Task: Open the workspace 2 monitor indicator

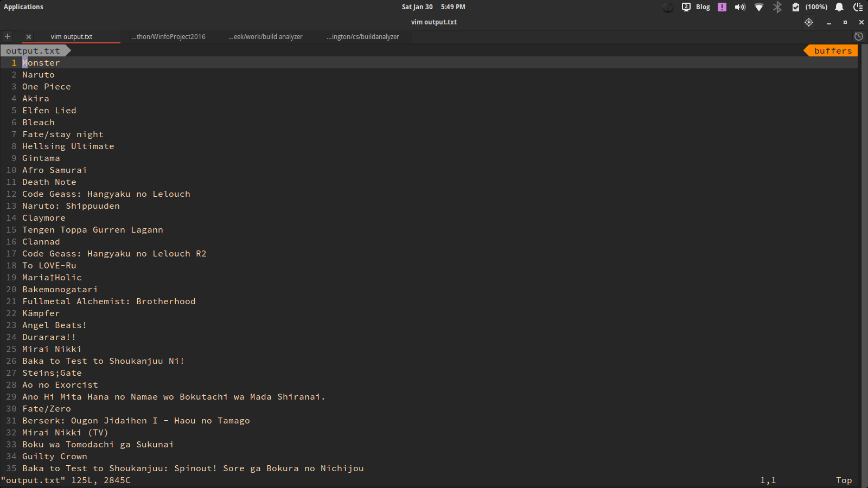Action: click(x=686, y=7)
